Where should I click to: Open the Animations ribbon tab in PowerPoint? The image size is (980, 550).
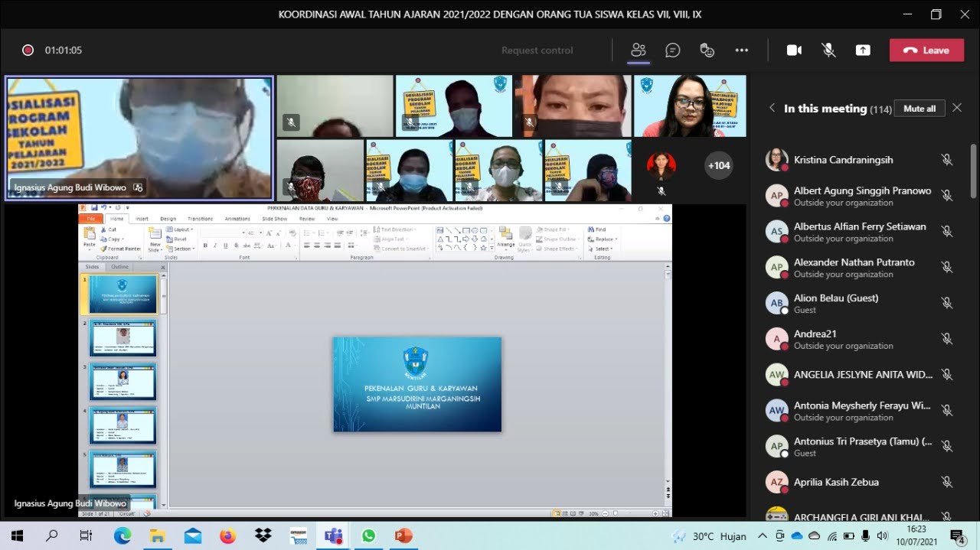237,219
